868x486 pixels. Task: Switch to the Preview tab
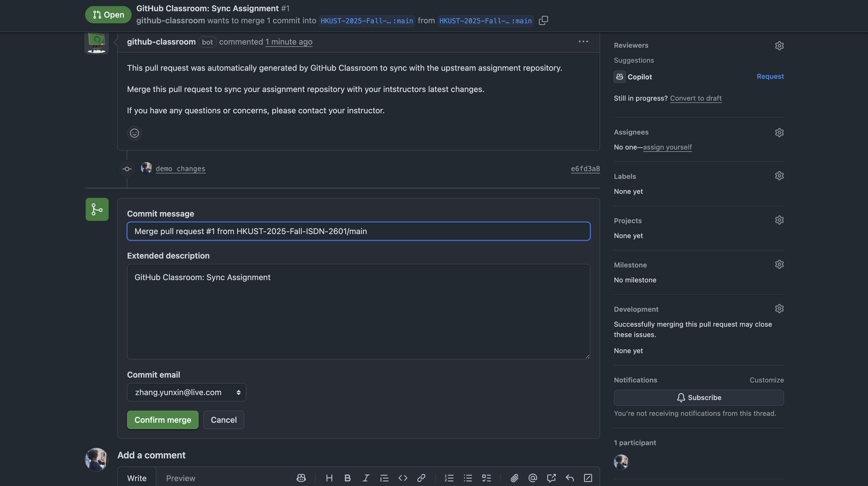tap(180, 478)
